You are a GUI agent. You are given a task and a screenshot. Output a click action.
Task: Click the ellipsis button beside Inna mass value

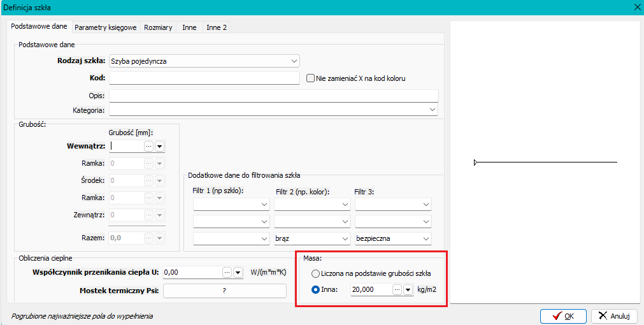point(397,290)
